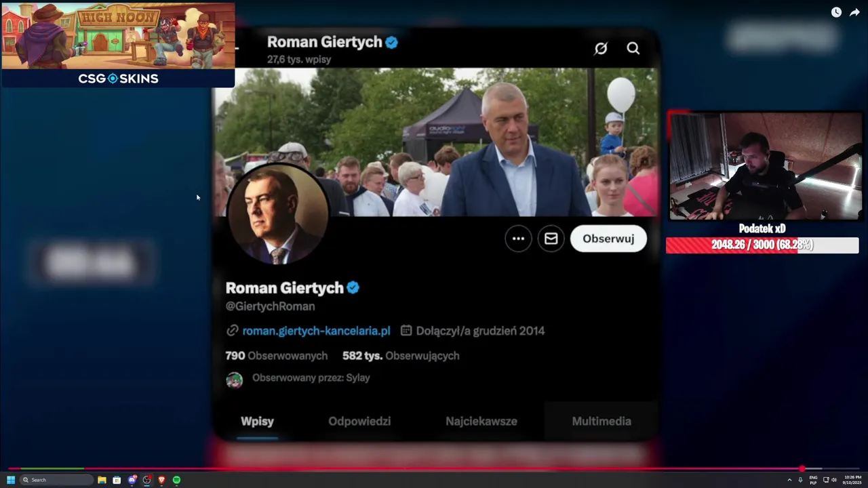Select the Wpisy tab
The width and height of the screenshot is (868, 488).
[258, 421]
